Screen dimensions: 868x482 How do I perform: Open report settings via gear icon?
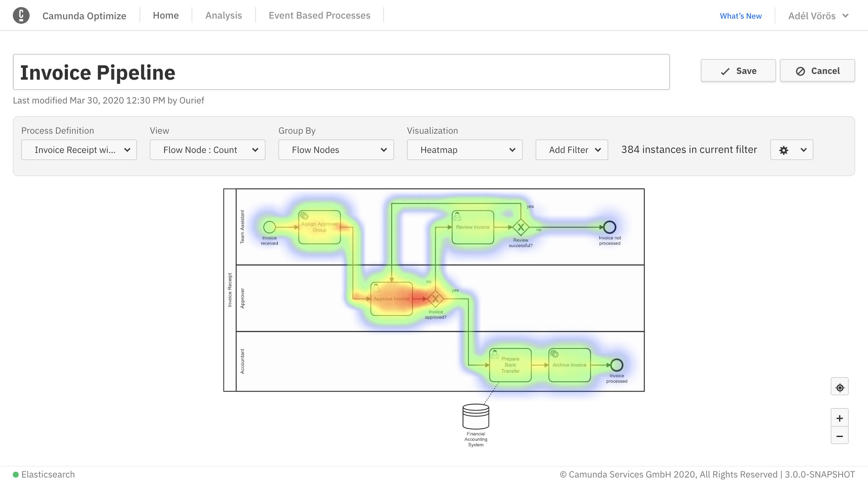783,150
